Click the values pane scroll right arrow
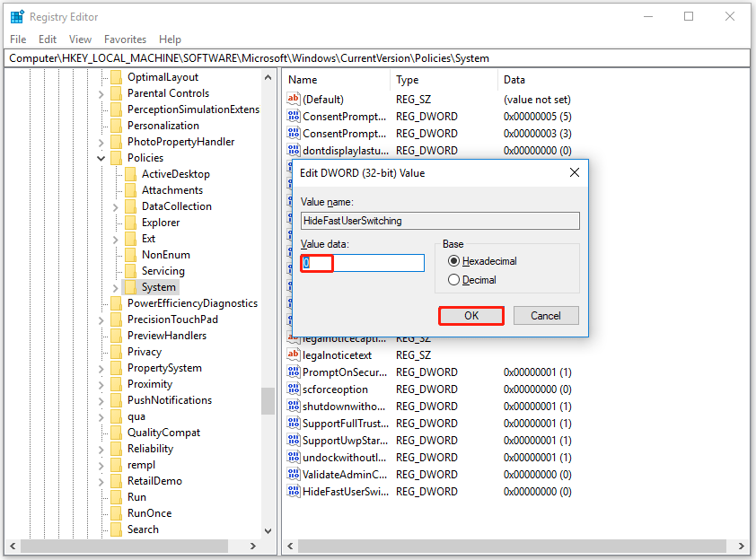Image resolution: width=756 pixels, height=560 pixels. coord(741,546)
